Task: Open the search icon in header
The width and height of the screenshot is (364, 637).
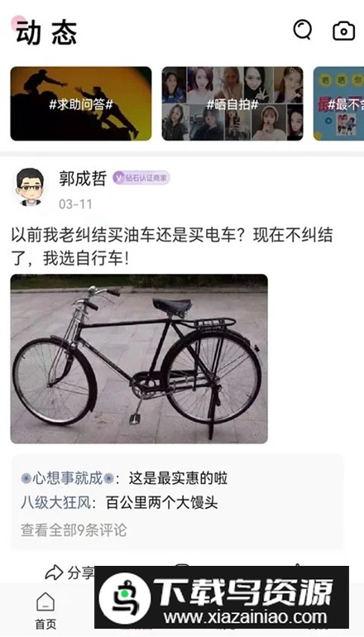Action: click(x=303, y=30)
